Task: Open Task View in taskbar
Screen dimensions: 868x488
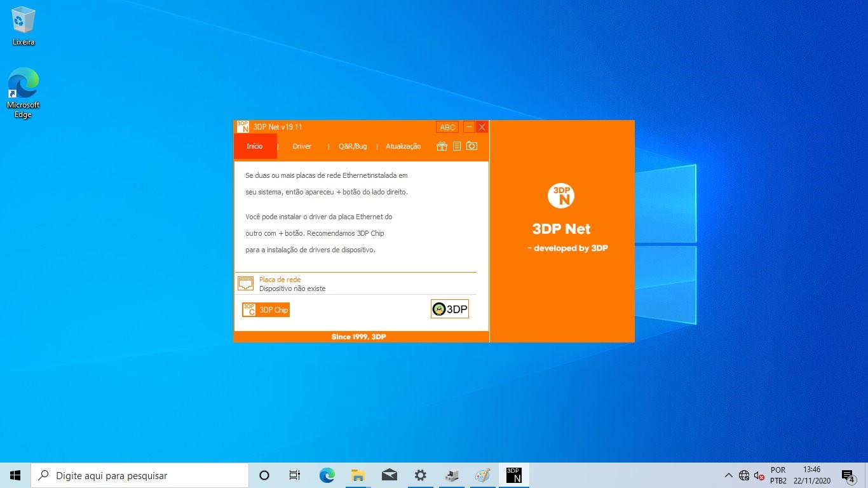Action: click(x=295, y=475)
